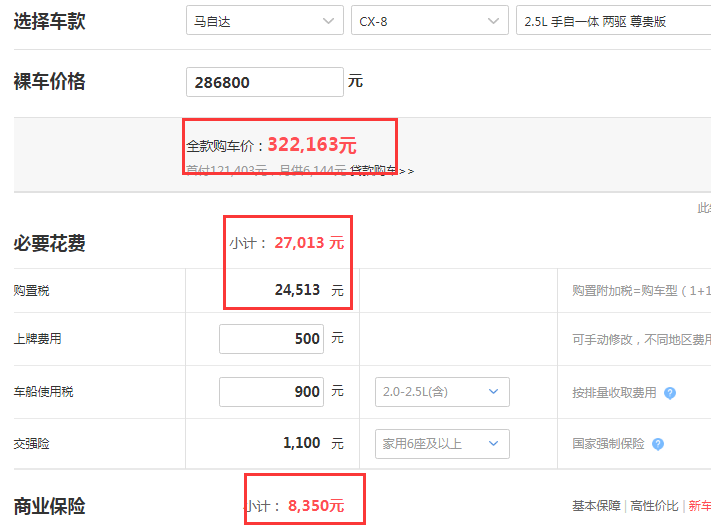711x530 pixels.
Task: Click the 全款购车价 322,163元 amount
Action: [312, 145]
